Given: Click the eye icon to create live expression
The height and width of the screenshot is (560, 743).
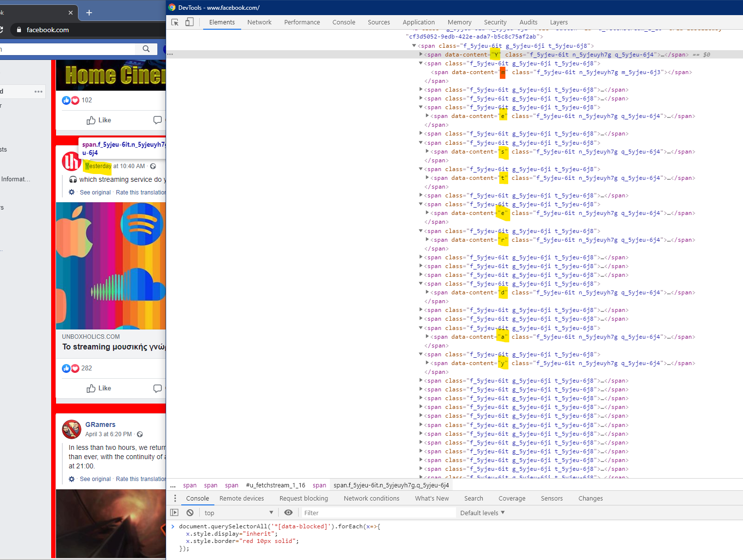Looking at the screenshot, I should pos(288,512).
